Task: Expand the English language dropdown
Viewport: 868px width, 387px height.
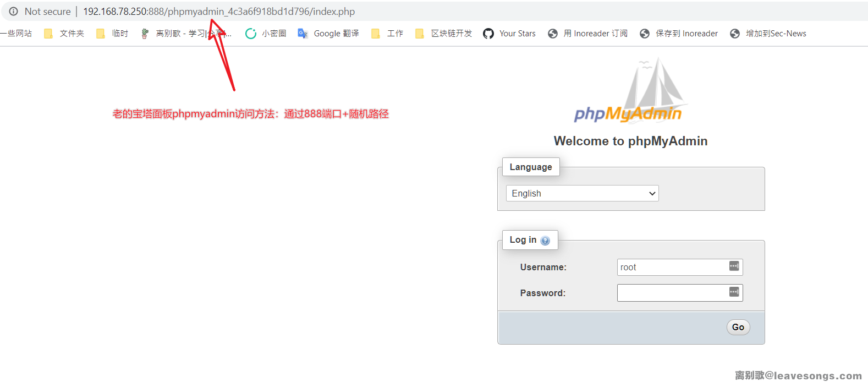Action: pyautogui.click(x=582, y=193)
